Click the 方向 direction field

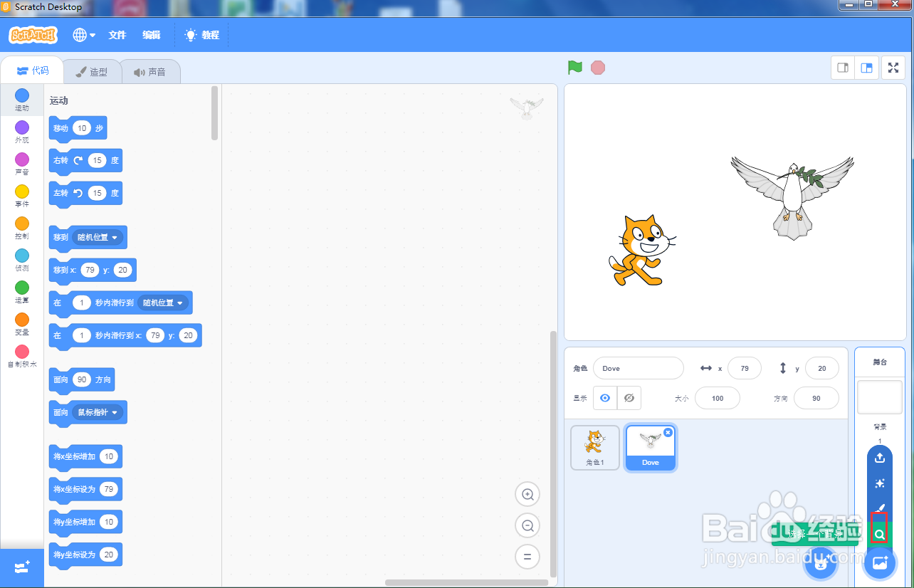[816, 398]
